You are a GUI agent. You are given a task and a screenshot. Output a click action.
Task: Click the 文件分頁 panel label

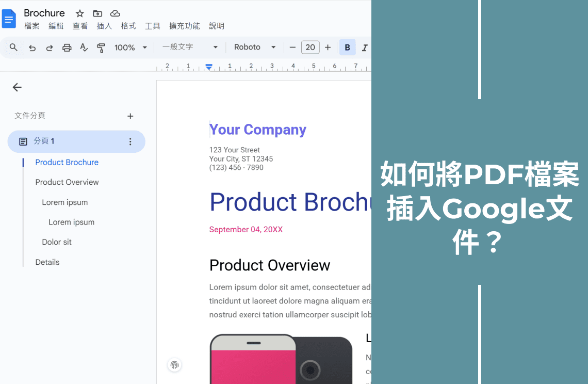pos(30,116)
